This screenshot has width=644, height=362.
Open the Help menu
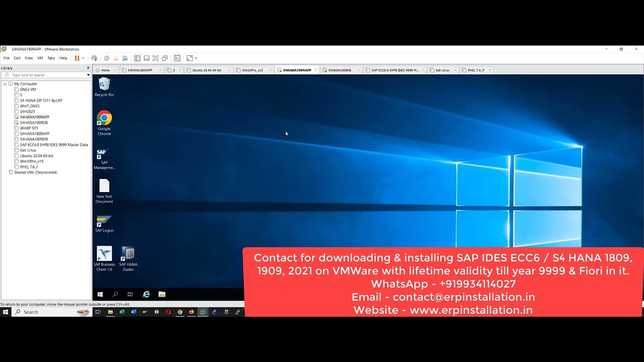(x=63, y=58)
